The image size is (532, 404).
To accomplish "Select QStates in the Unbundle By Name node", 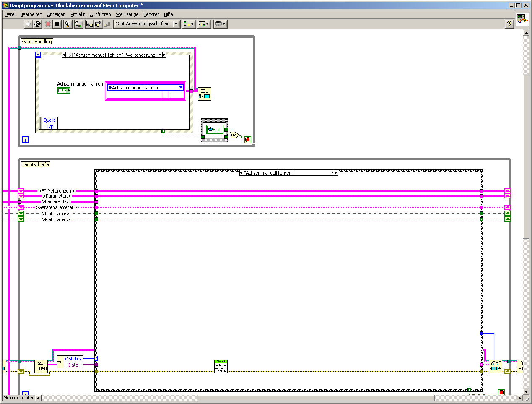I will click(x=73, y=359).
